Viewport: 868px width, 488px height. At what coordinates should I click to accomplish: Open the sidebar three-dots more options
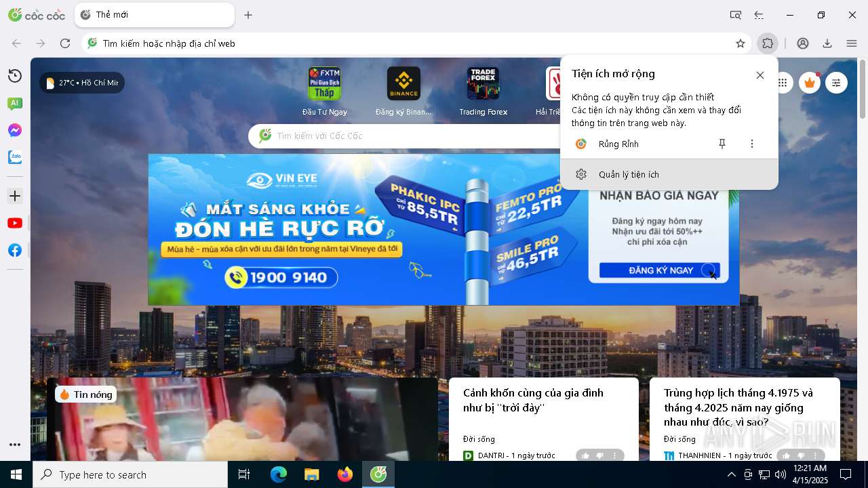point(14,445)
